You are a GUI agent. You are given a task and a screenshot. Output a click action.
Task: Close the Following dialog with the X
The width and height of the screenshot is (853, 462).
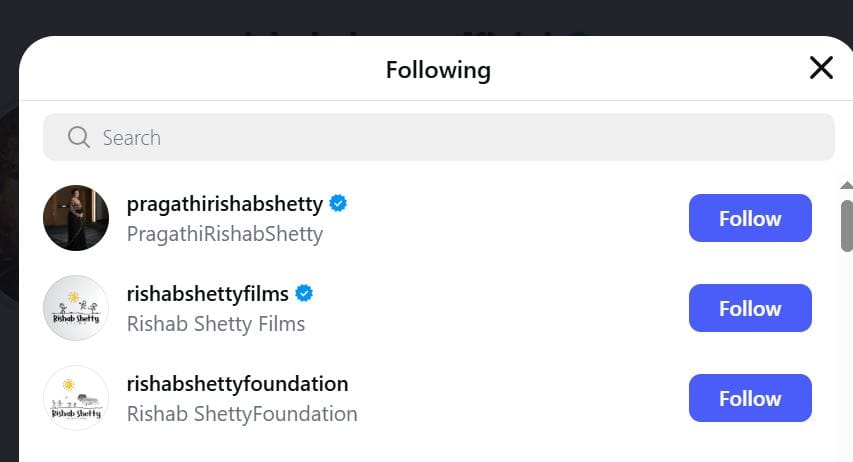tap(821, 68)
